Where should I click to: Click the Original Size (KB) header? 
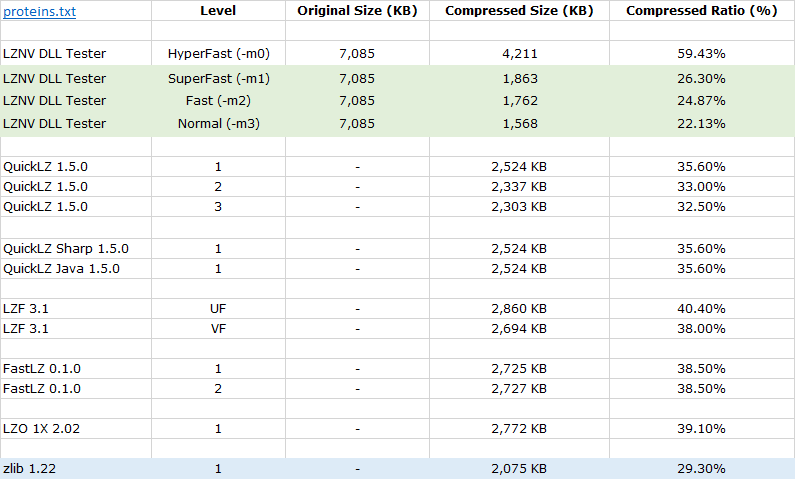[x=357, y=11]
